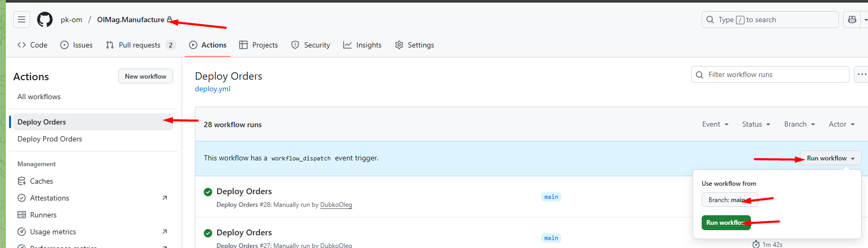Screen dimensions: 868x248
Task: Click the three-dot workflow options button
Action: [x=861, y=74]
